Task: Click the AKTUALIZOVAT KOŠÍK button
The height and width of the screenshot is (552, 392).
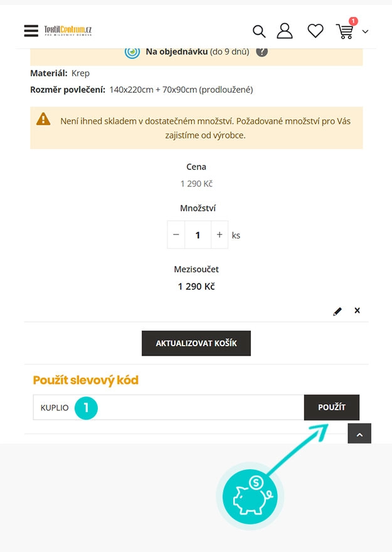Action: pos(196,343)
